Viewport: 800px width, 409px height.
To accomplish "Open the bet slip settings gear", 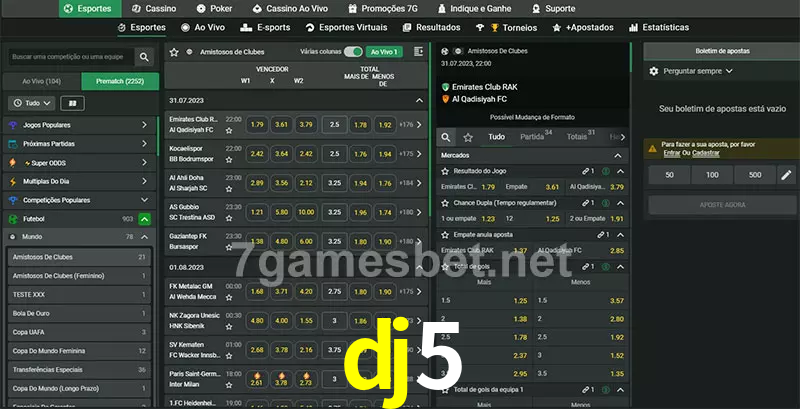I will pyautogui.click(x=654, y=71).
